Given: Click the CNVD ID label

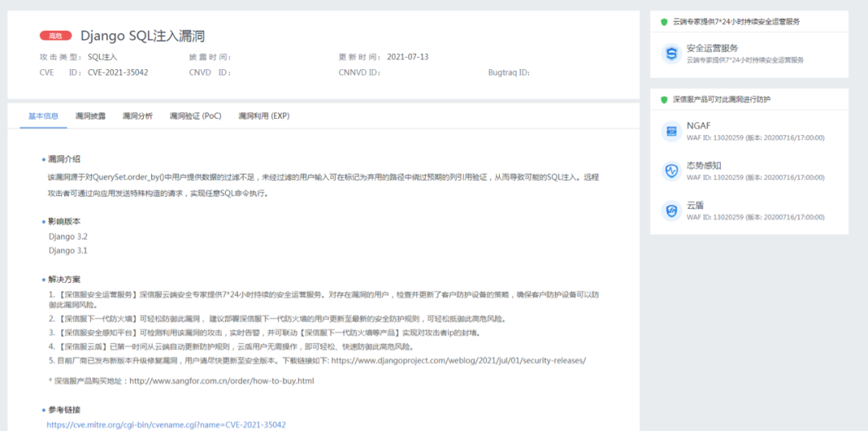Looking at the screenshot, I should (x=210, y=72).
